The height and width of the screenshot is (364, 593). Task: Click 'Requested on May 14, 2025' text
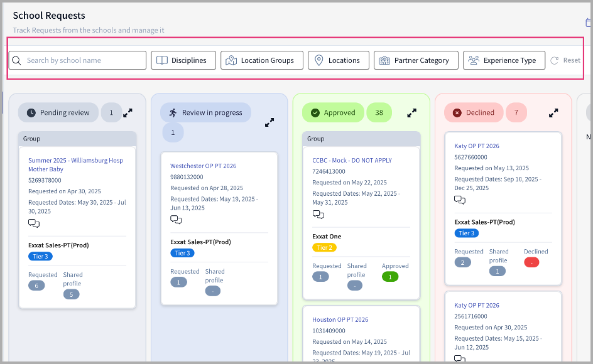349,341
